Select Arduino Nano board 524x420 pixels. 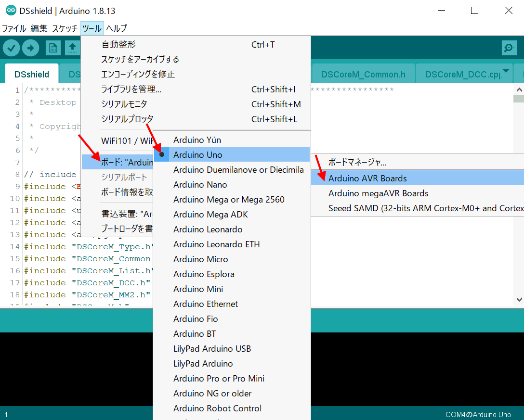point(232,185)
